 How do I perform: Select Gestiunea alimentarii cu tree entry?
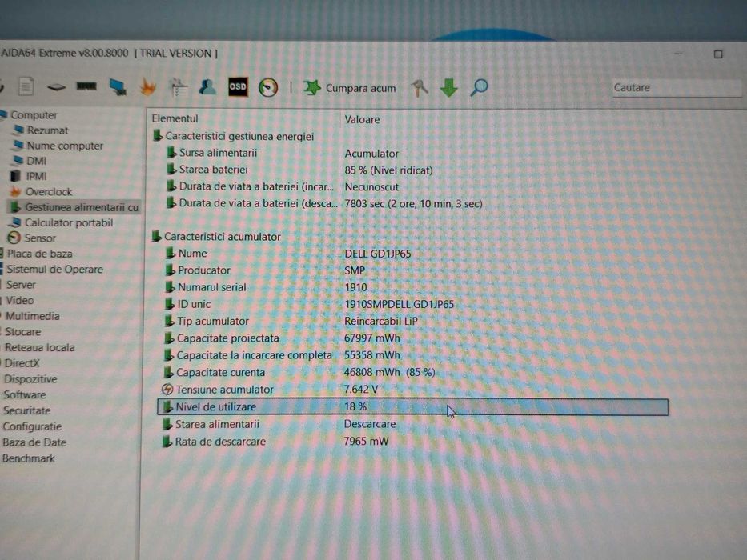[74, 207]
